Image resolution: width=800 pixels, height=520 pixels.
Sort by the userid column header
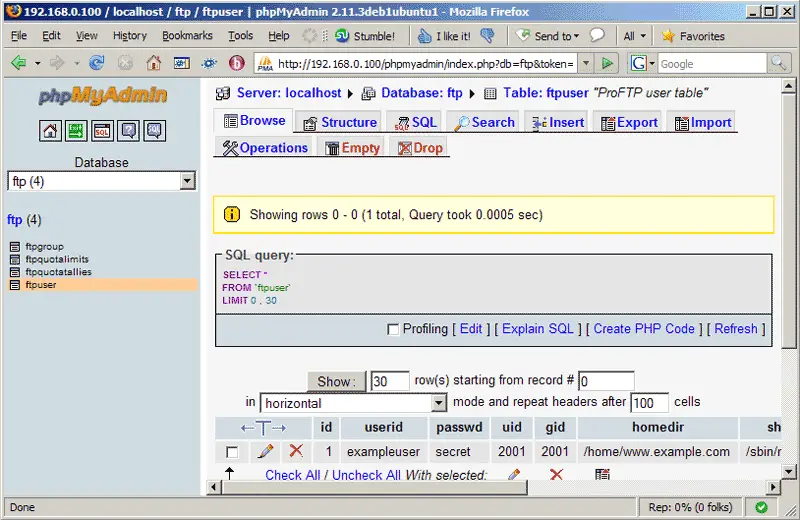coord(384,427)
